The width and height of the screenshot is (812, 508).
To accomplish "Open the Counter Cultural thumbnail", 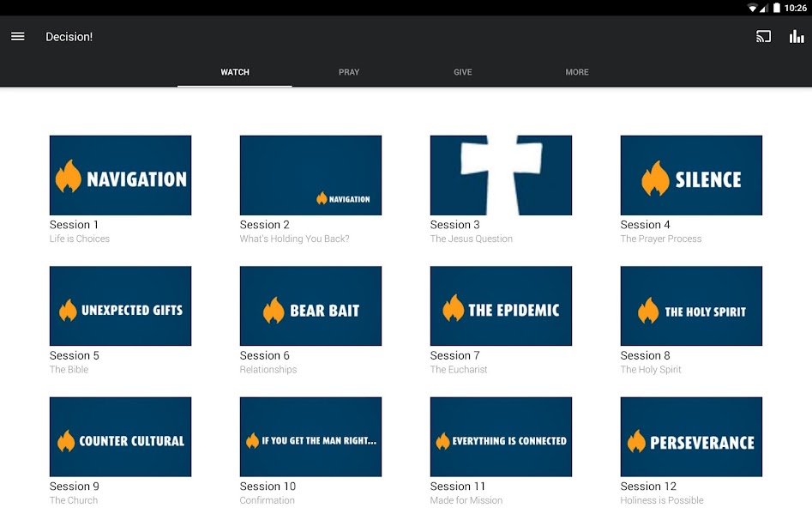I will click(x=120, y=437).
